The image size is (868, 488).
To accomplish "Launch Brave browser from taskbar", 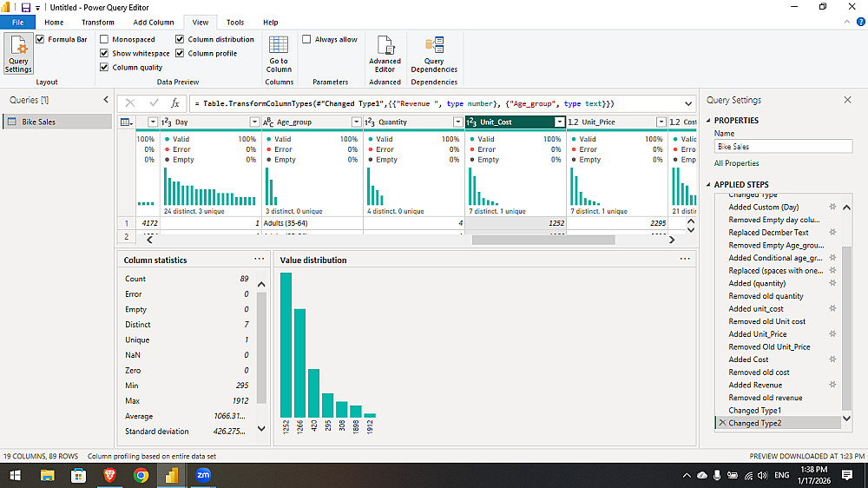I will (109, 475).
